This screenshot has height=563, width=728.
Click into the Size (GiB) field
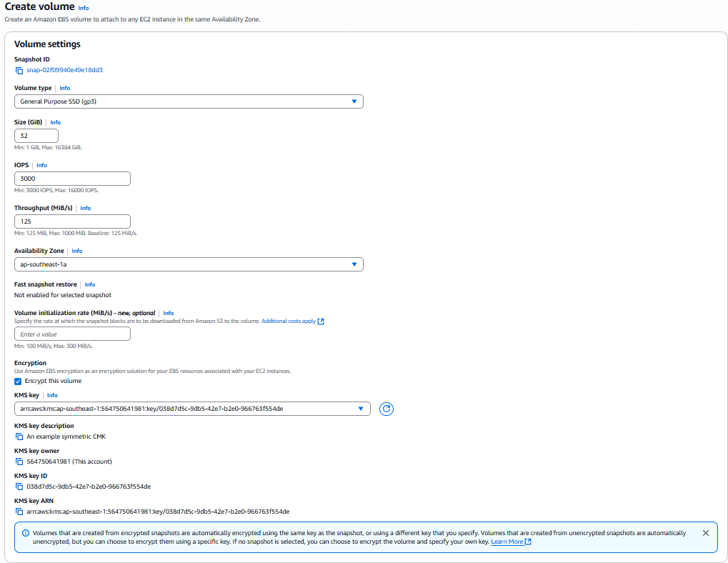coord(36,136)
